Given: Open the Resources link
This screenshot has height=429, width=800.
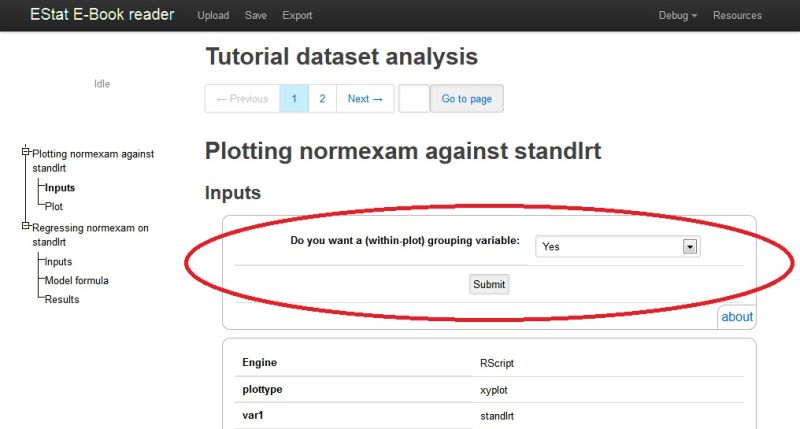Looking at the screenshot, I should (737, 15).
